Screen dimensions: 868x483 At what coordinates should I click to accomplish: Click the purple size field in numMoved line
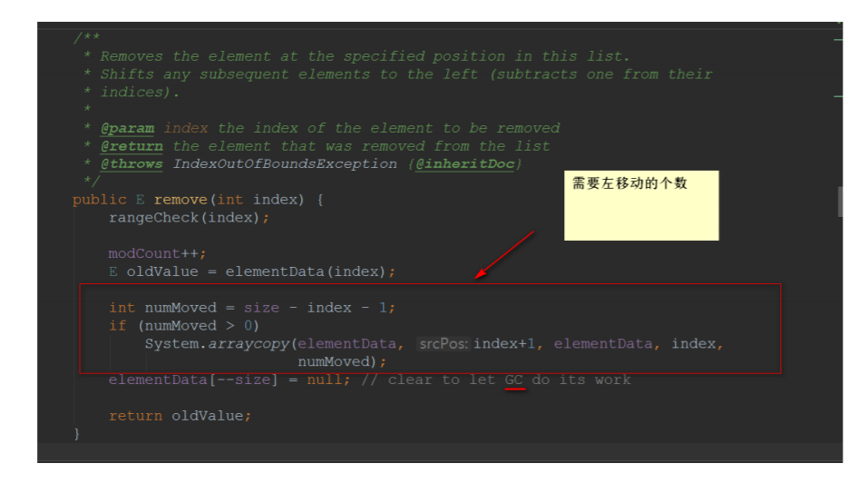pos(261,308)
